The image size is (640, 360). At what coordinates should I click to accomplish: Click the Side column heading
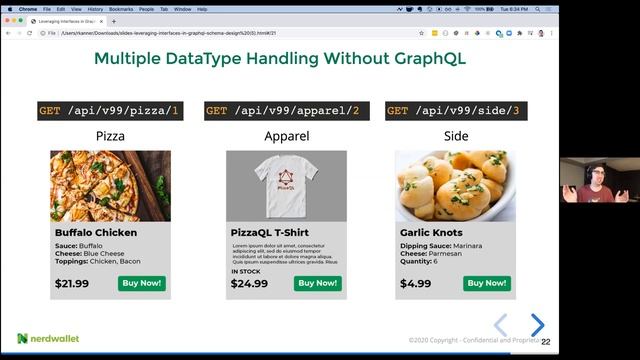pos(456,136)
